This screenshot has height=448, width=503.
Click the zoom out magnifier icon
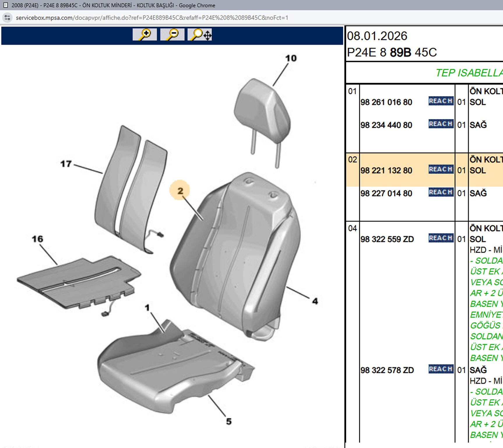(x=172, y=35)
